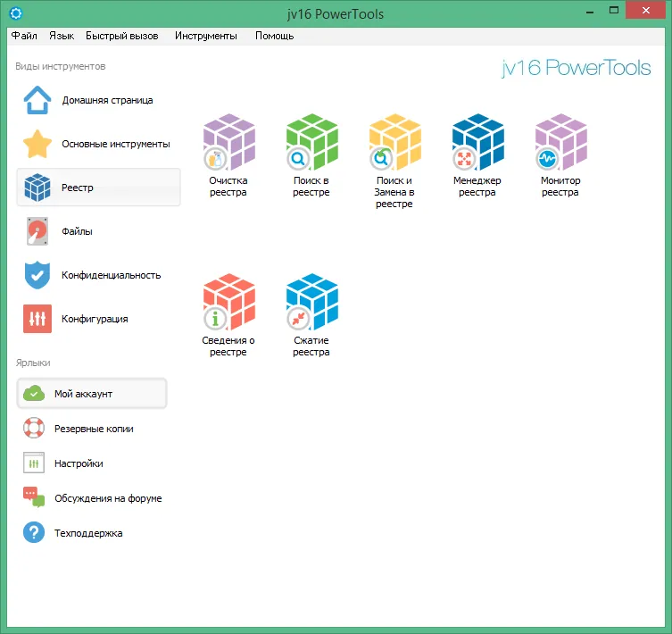Close the jv16 PowerTools window
The image size is (672, 634).
click(x=645, y=10)
